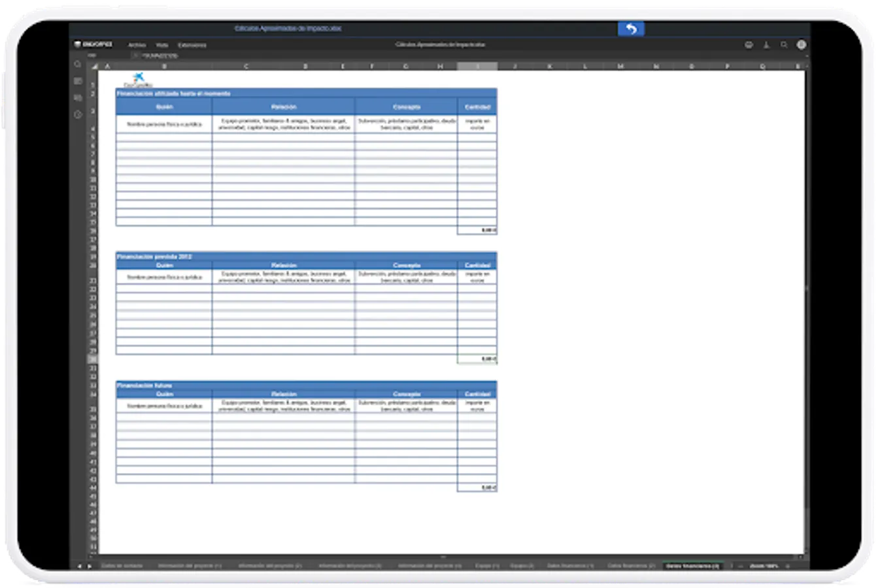Click the download icon in the header
Screen dimensions: 878x588
[x=766, y=45]
